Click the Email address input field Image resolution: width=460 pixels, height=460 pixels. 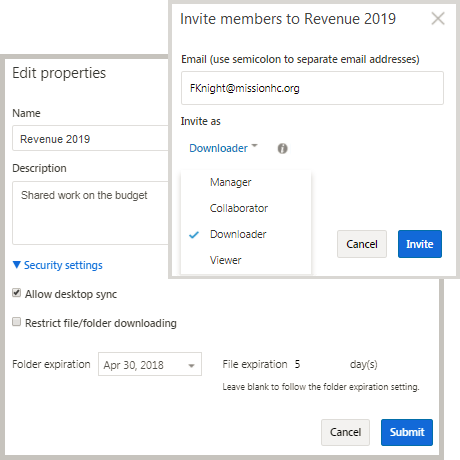tap(312, 88)
